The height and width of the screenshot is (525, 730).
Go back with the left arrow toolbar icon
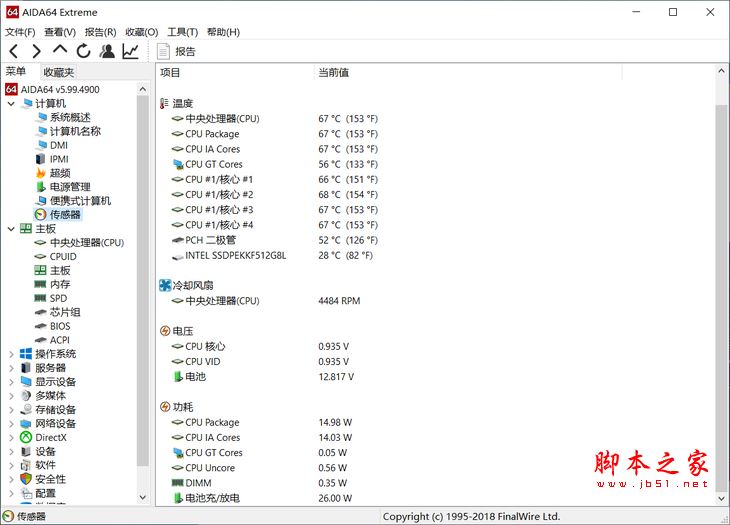coord(14,51)
